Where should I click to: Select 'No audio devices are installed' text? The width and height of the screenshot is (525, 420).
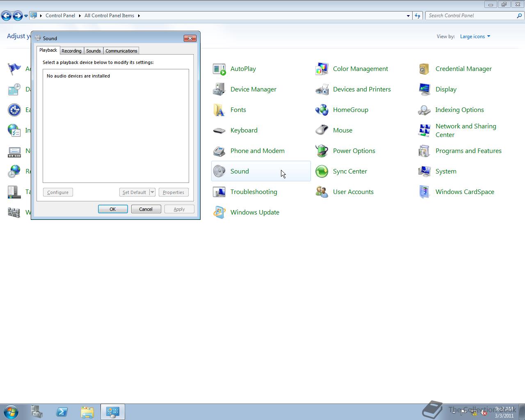(78, 76)
